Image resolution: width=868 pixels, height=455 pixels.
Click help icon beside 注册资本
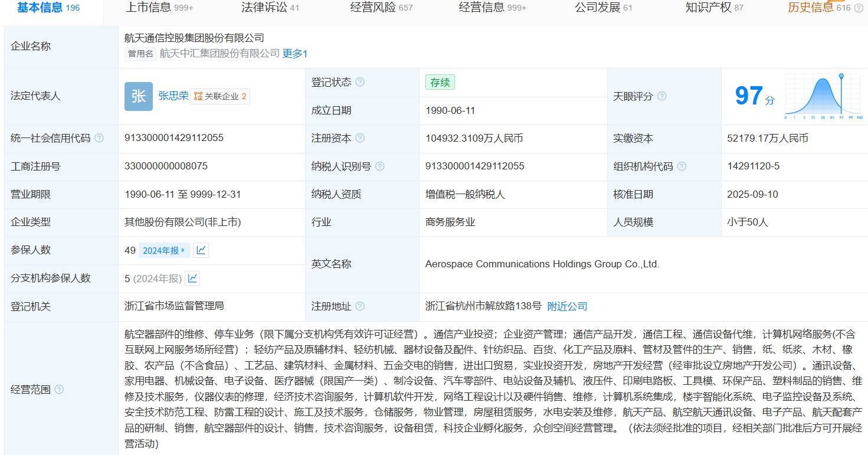pyautogui.click(x=360, y=138)
